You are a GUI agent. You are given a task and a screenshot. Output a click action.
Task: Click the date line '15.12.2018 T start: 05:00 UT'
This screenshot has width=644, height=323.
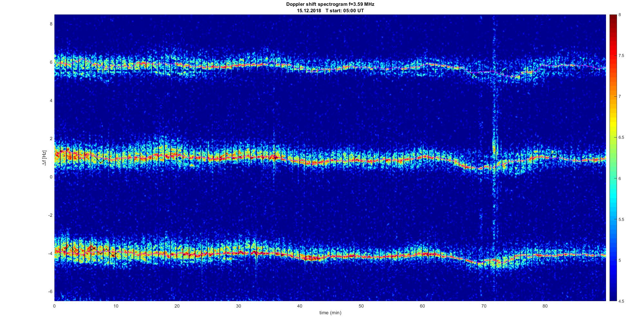[330, 11]
